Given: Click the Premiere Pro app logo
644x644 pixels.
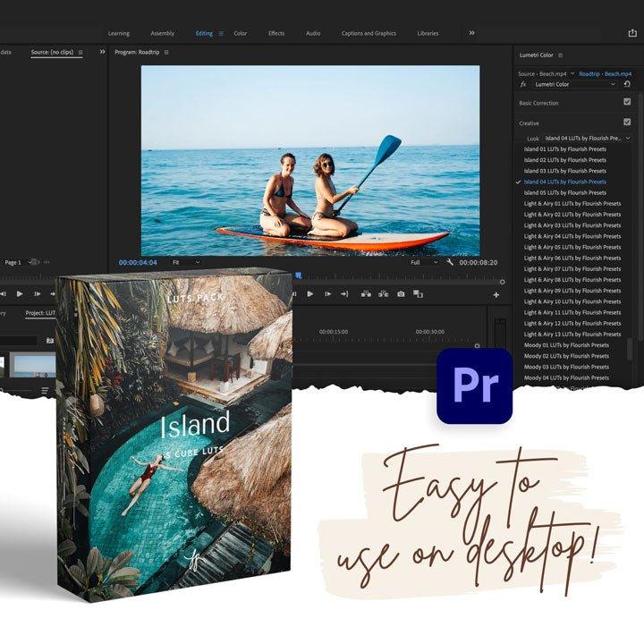Looking at the screenshot, I should click(474, 386).
